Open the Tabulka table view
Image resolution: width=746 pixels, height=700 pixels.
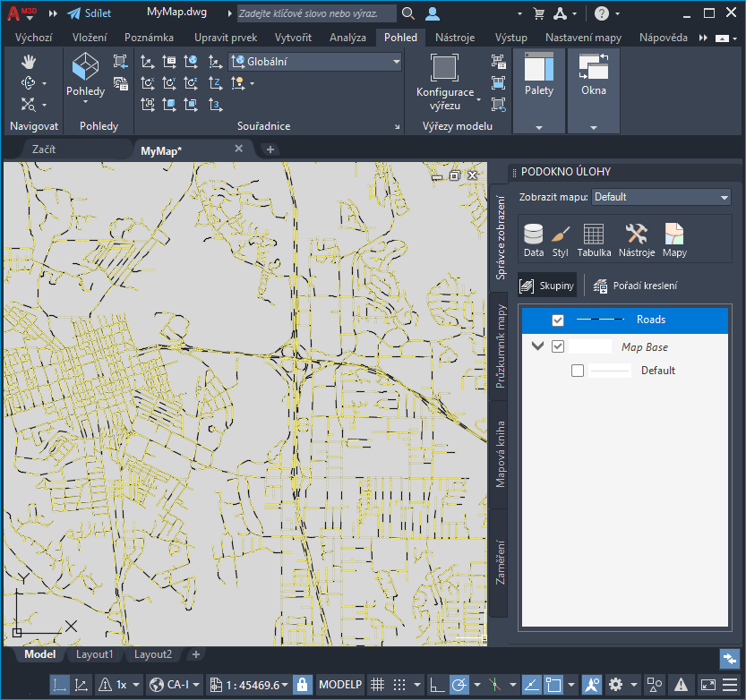pyautogui.click(x=594, y=240)
